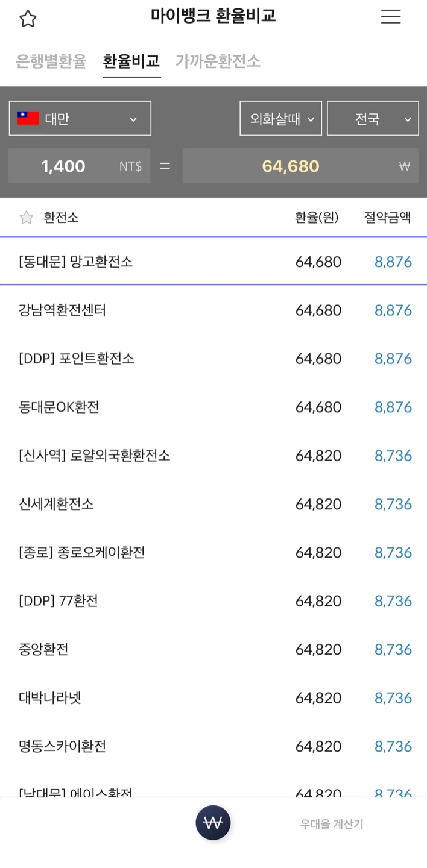Select the [DDP] 포인트환전소 row
This screenshot has height=868, width=427.
(x=75, y=359)
